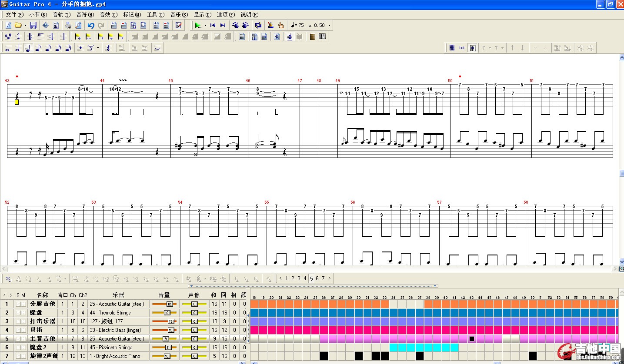The width and height of the screenshot is (624, 364).
Task: Switch to track page 1
Action: [287, 278]
